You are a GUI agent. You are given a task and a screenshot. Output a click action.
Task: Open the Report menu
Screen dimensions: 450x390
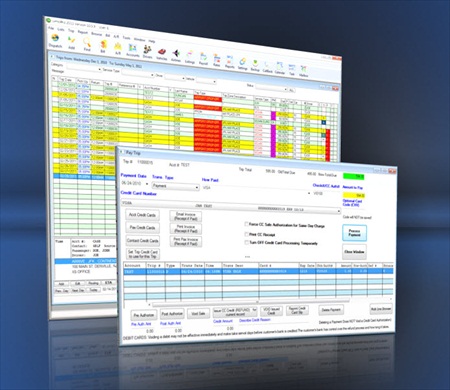pos(83,32)
